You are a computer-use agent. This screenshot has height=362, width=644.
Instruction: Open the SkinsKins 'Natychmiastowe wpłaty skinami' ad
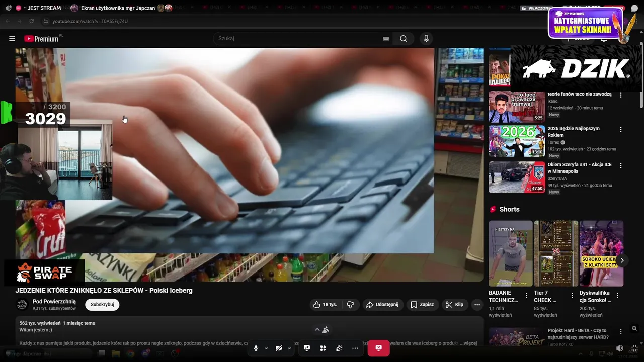[586, 24]
